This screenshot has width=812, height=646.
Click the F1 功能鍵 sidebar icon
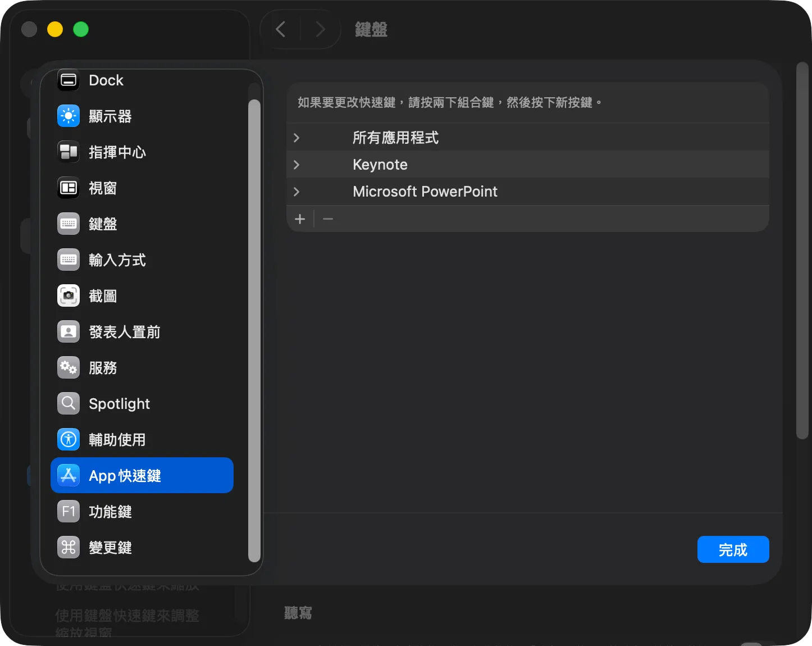(x=68, y=511)
